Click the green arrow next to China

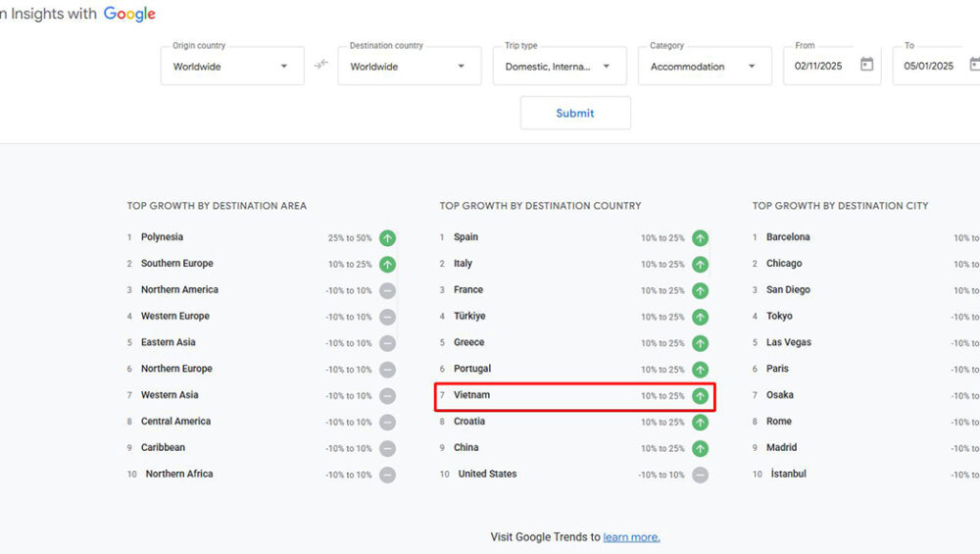(700, 448)
